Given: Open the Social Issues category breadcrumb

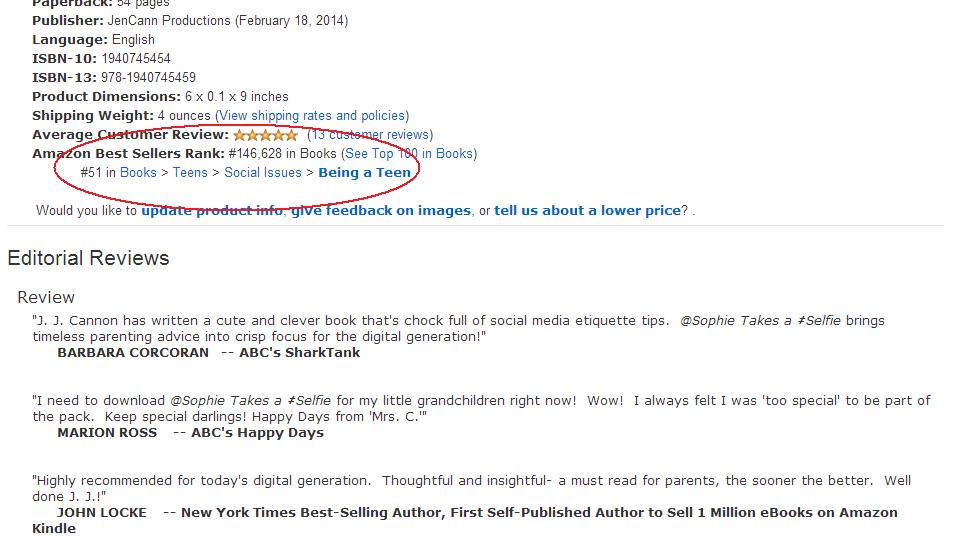Looking at the screenshot, I should [x=263, y=173].
